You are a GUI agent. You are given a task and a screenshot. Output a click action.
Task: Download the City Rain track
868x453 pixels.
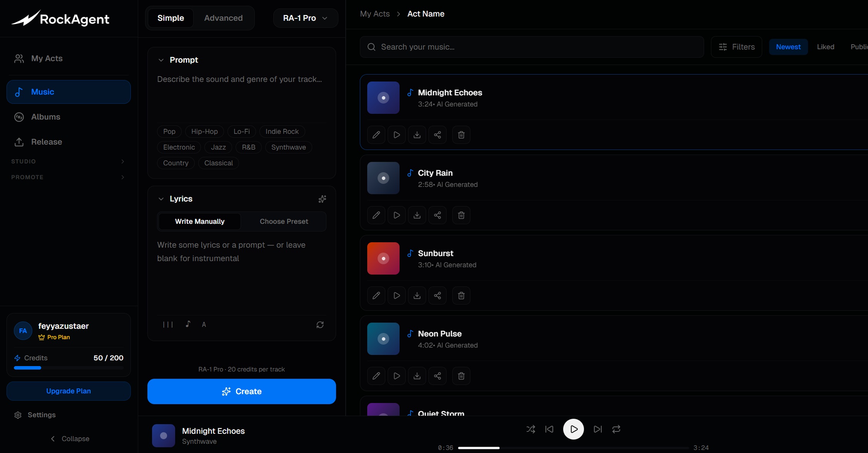(417, 215)
